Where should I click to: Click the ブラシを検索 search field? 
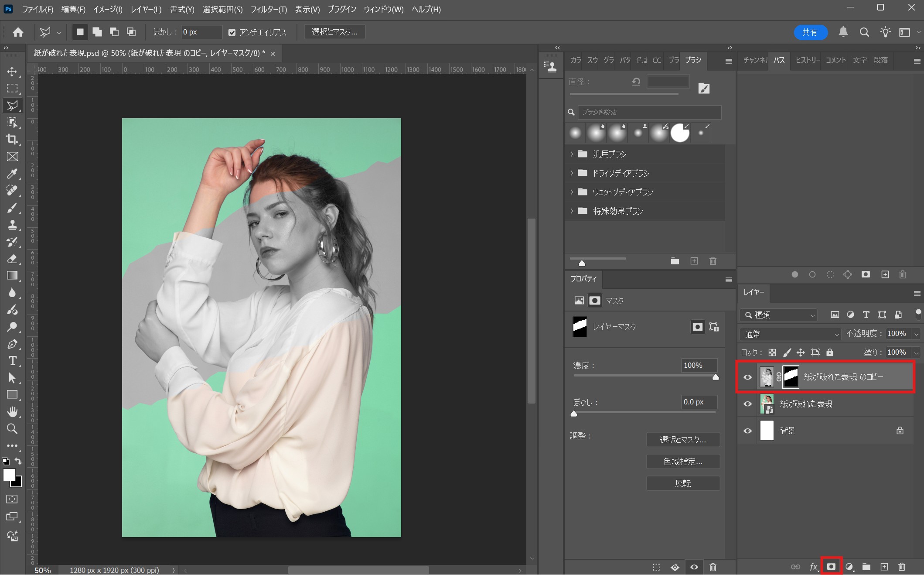coord(649,113)
